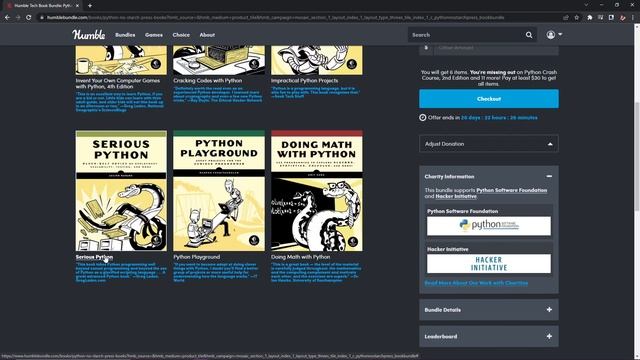Open the Games menu
Image resolution: width=640 pixels, height=360 pixels.
coord(154,35)
